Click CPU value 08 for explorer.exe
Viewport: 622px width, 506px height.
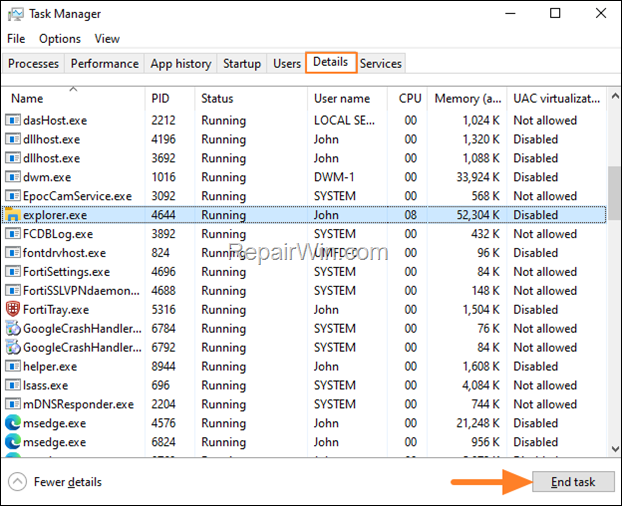click(x=411, y=215)
